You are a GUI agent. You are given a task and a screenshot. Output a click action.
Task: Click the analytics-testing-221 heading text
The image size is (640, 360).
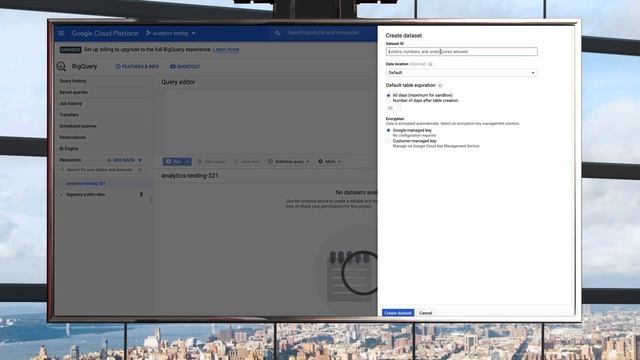pyautogui.click(x=190, y=176)
